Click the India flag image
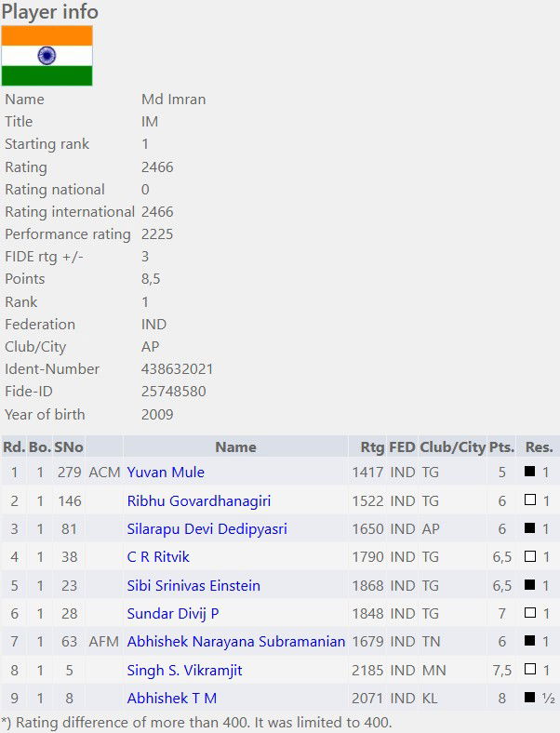 point(47,56)
